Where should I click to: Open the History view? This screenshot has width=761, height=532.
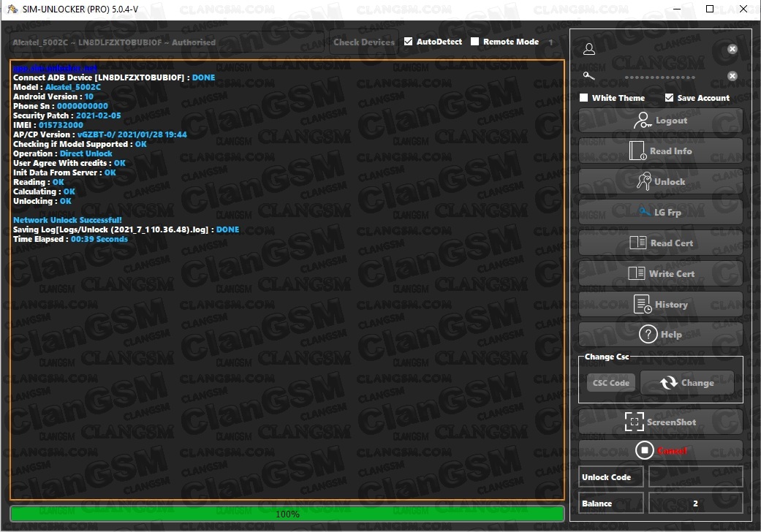tap(661, 304)
